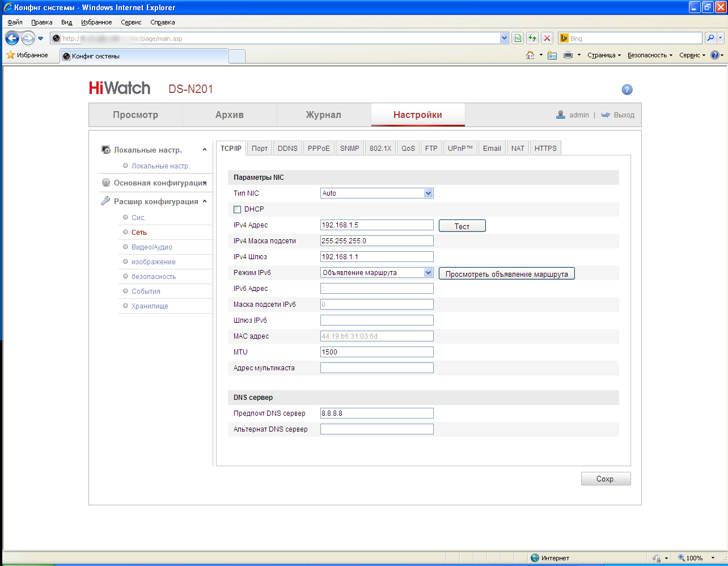Open the search provider dropdown arrow
The height and width of the screenshot is (566, 728).
pos(721,38)
